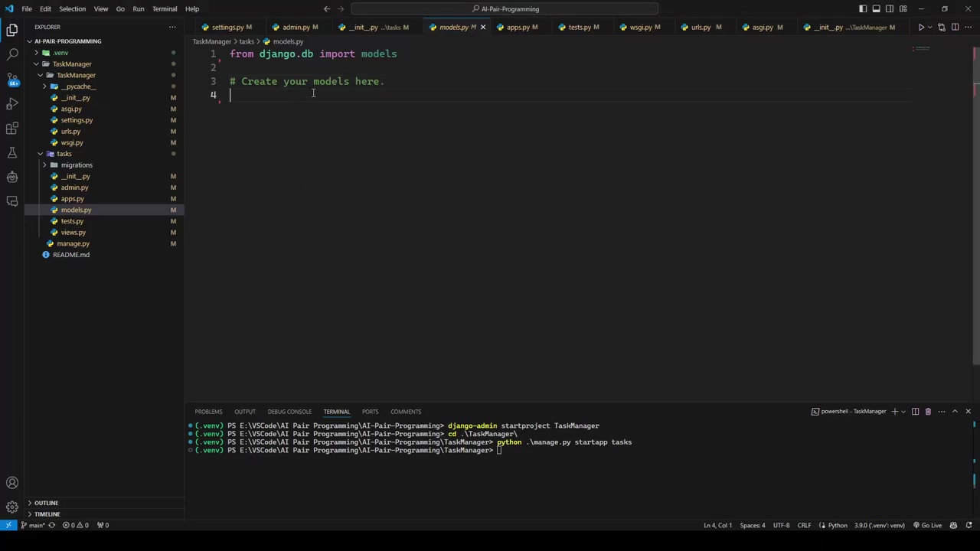Click the CRLF line ending indicator
This screenshot has height=551, width=980.
(804, 526)
